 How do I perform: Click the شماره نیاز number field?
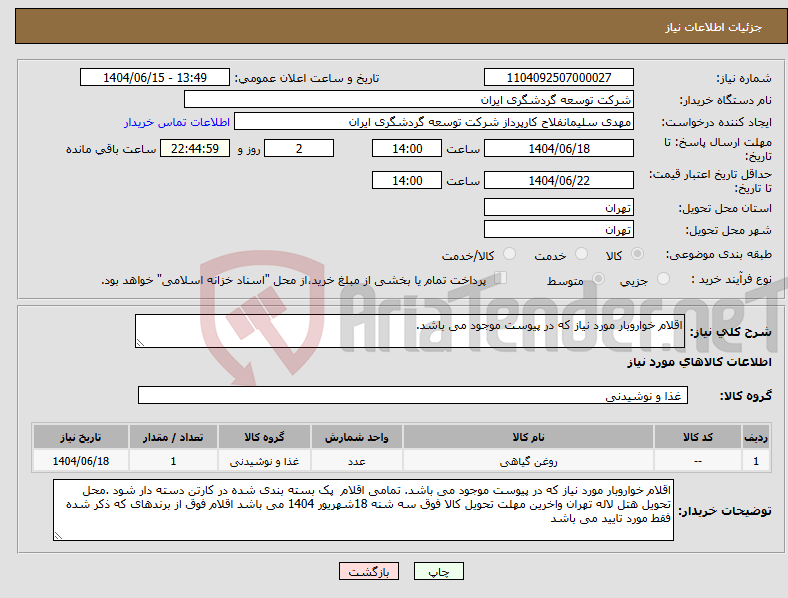tap(559, 77)
